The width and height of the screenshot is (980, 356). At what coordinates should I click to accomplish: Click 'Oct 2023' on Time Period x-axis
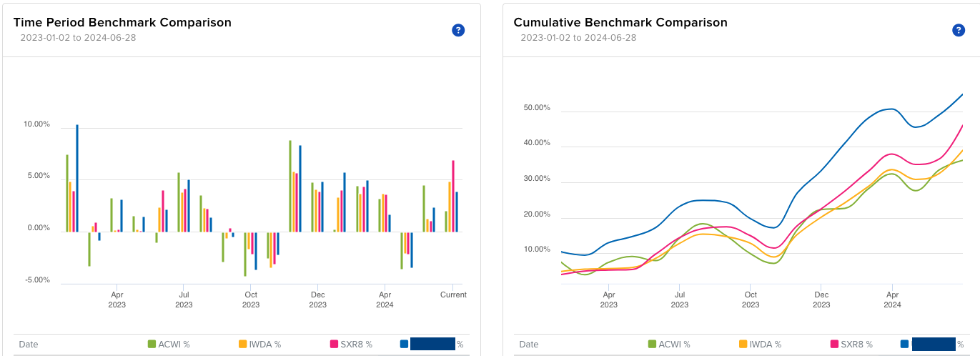coord(251,300)
